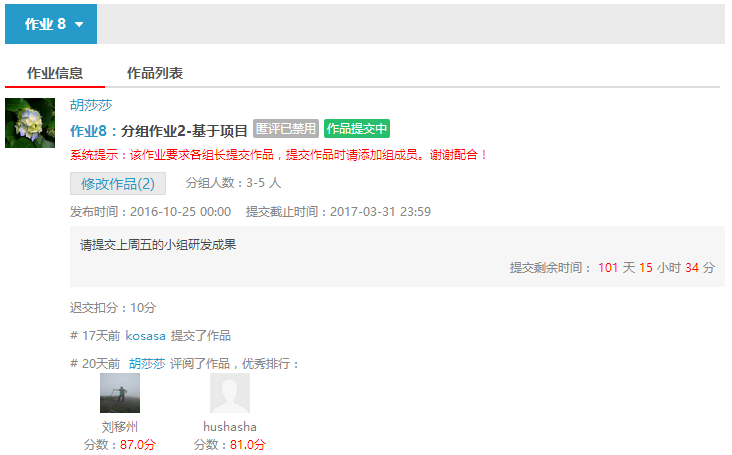Image resolution: width=732 pixels, height=455 pixels.
Task: Click 刘移州 hiker avatar thumbnail
Action: coord(120,393)
